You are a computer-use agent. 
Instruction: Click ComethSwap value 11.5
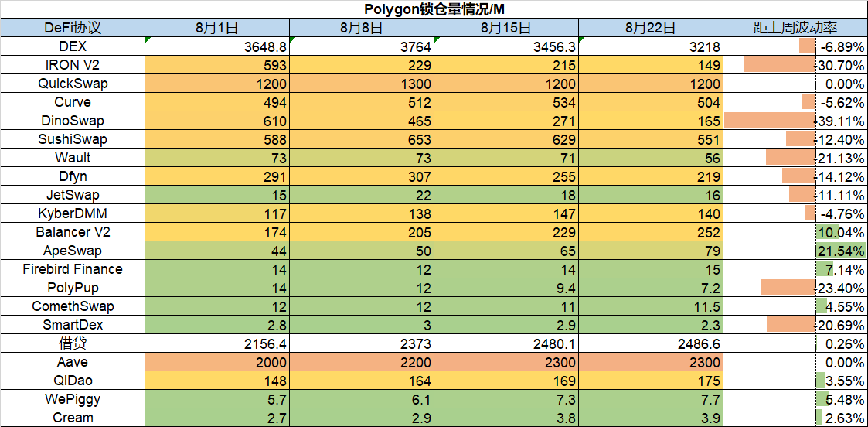tap(651, 306)
